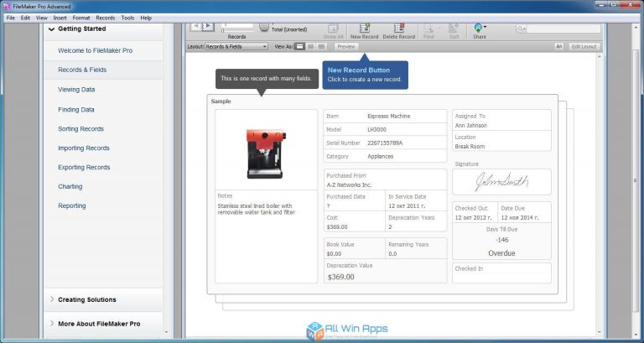
Task: Click the Days Till Due value '-146'
Action: coord(501,240)
